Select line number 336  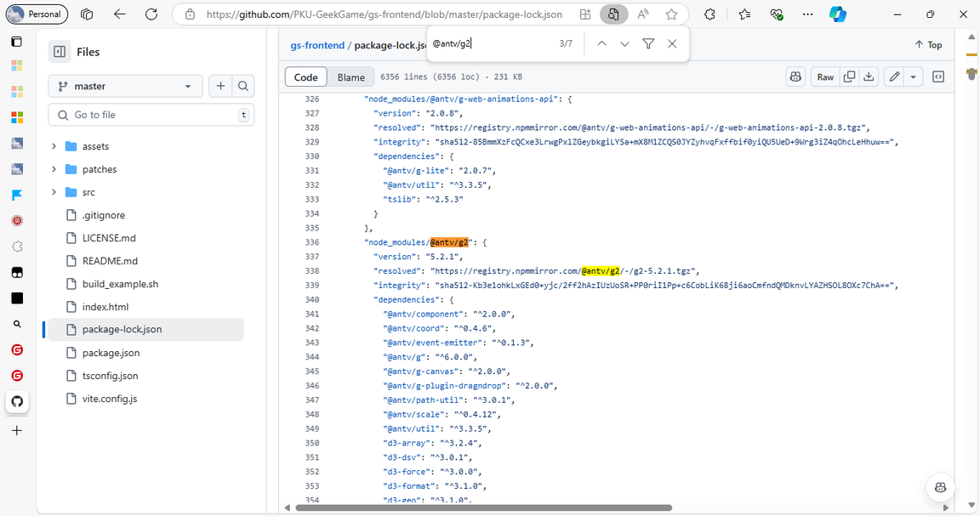[312, 242]
